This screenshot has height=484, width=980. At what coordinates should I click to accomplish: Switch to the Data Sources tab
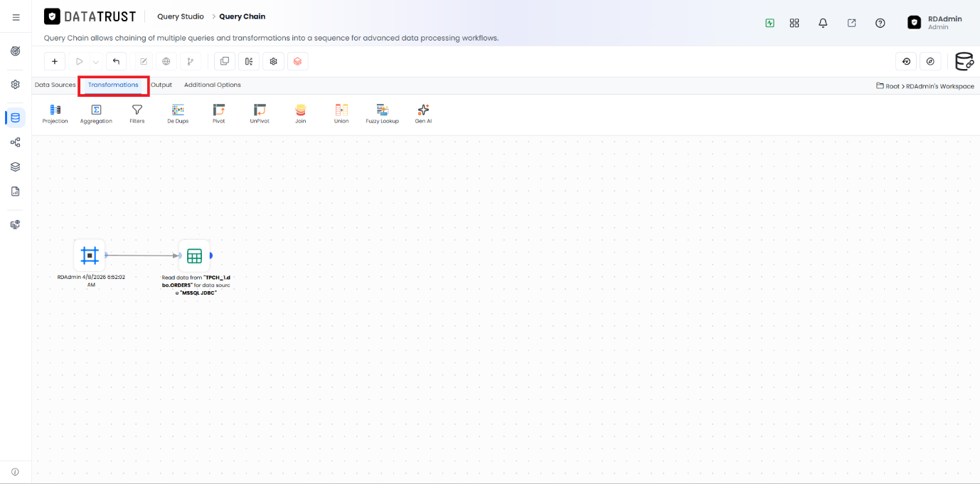55,85
